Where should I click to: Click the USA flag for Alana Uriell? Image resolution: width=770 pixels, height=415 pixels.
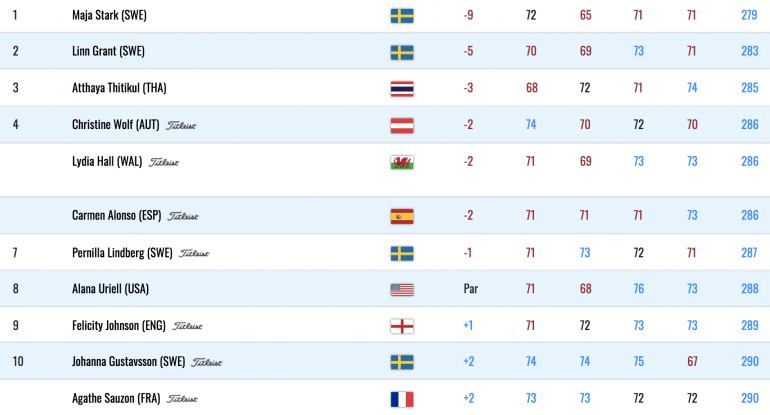tap(402, 290)
